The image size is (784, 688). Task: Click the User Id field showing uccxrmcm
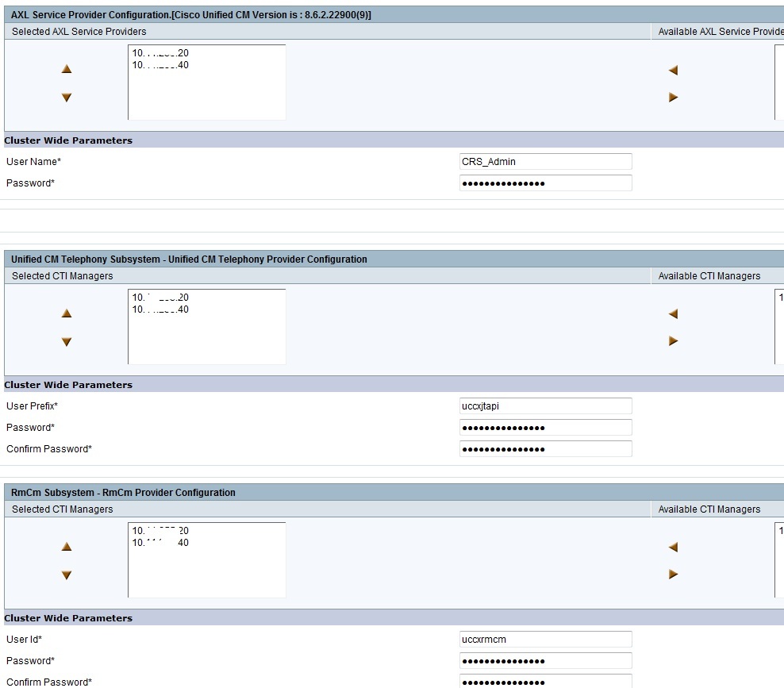[x=545, y=639]
